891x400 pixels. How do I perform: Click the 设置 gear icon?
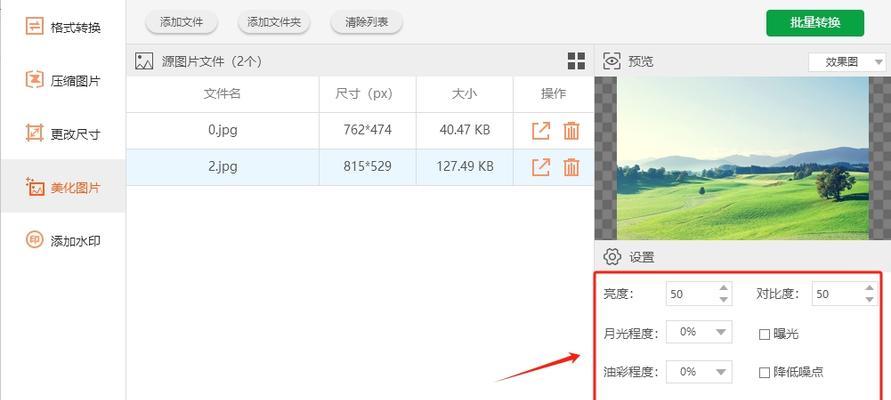[612, 257]
